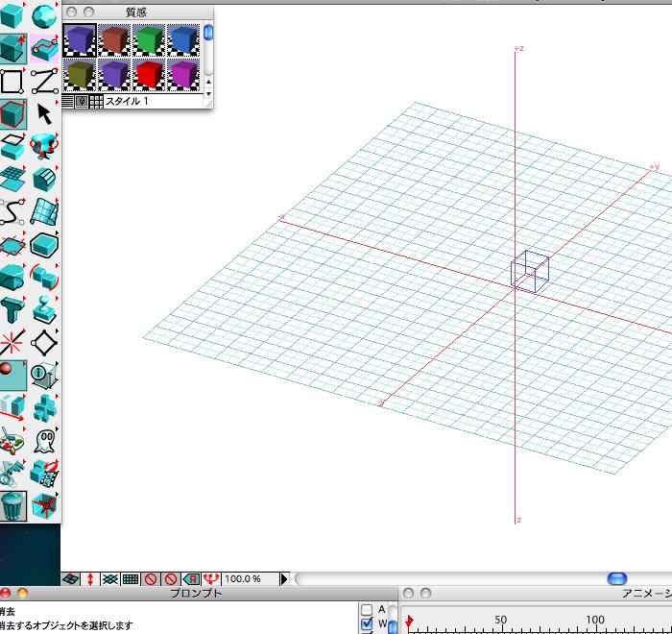
Task: Open the black arrow menu beside zoom field
Action: pyautogui.click(x=284, y=579)
